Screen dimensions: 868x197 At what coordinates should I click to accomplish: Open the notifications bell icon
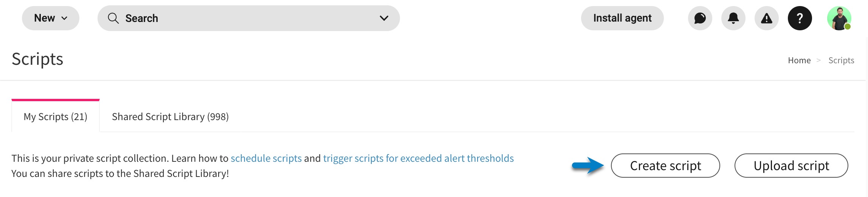tap(733, 18)
